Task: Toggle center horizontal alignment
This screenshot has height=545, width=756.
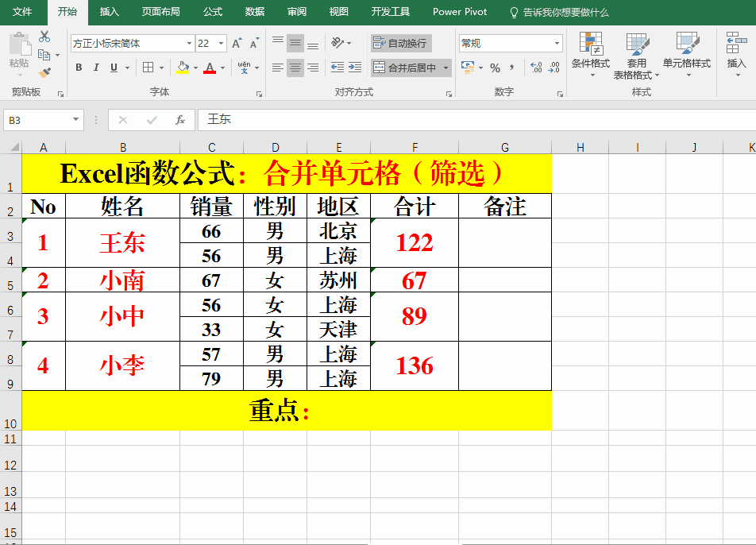Action: [295, 68]
